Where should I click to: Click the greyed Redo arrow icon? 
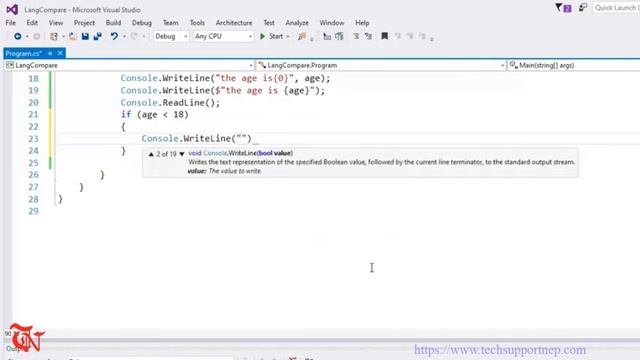coord(134,36)
